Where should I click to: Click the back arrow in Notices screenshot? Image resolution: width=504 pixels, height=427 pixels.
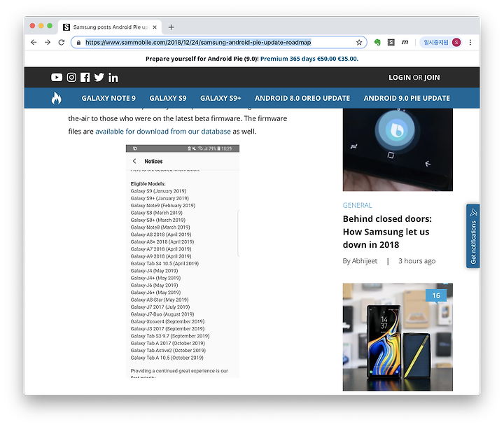point(134,161)
